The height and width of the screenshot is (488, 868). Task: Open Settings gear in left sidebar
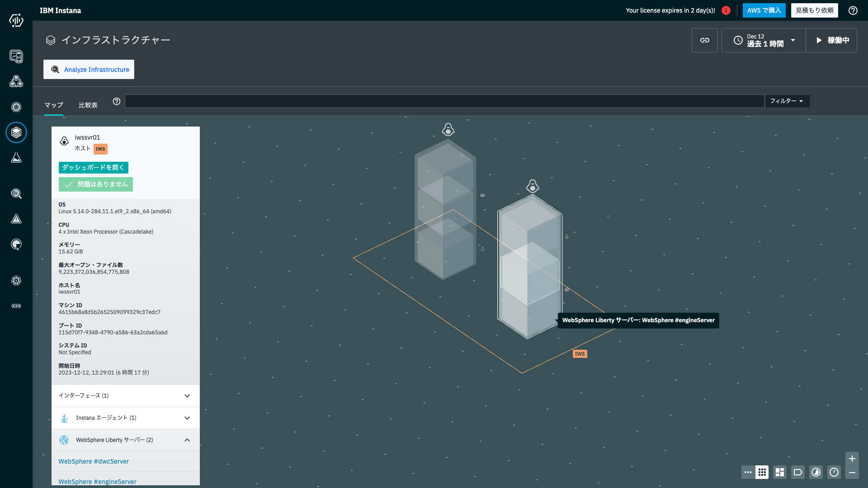pos(16,281)
